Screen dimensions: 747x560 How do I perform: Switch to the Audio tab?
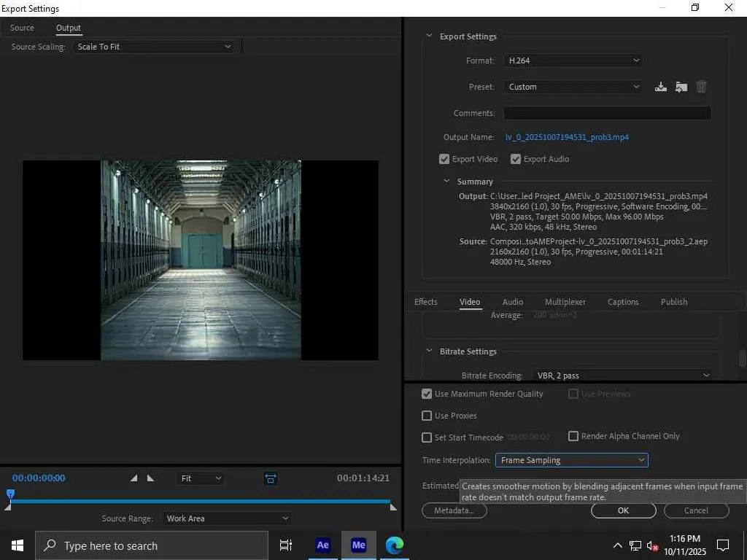513,302
